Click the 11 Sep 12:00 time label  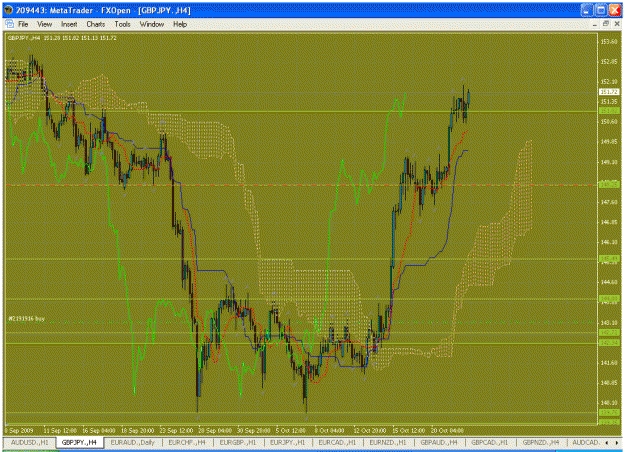click(60, 431)
